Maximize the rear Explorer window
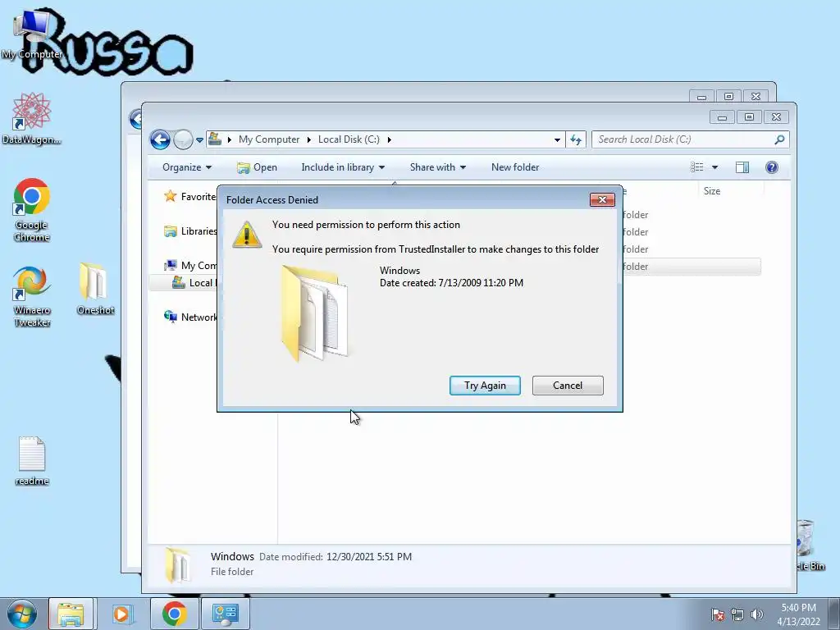The height and width of the screenshot is (630, 840). pyautogui.click(x=728, y=97)
